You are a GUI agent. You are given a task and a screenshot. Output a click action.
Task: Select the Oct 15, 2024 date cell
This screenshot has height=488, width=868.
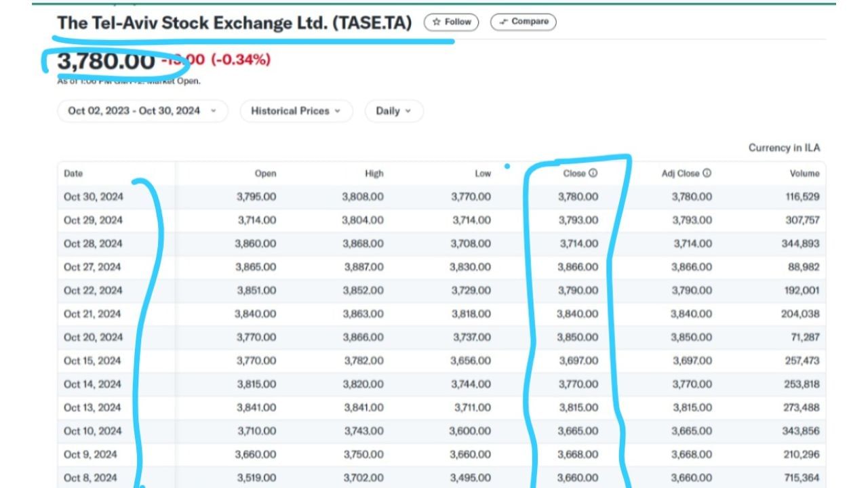coord(92,361)
